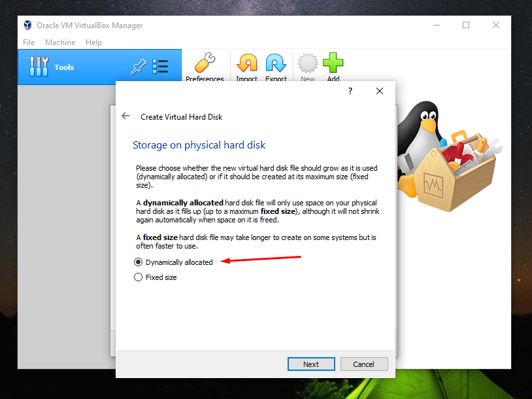
Task: Cancel the Create Virtual Hard Disk wizard
Action: tap(363, 364)
